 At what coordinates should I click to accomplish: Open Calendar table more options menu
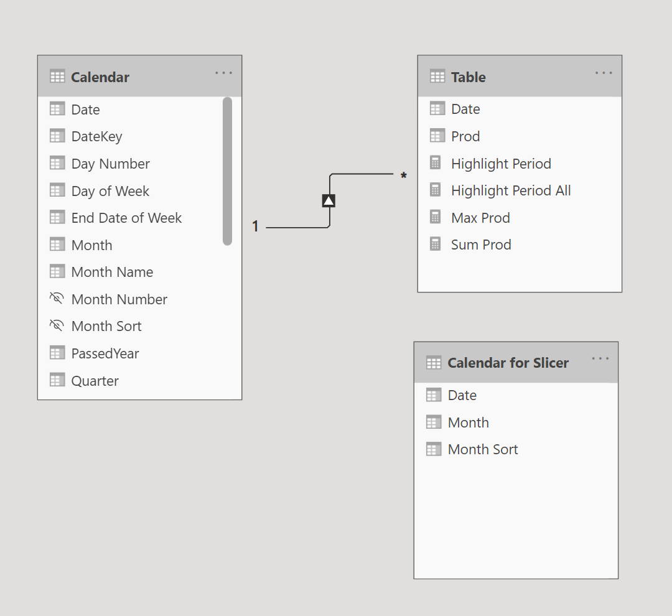[x=223, y=73]
